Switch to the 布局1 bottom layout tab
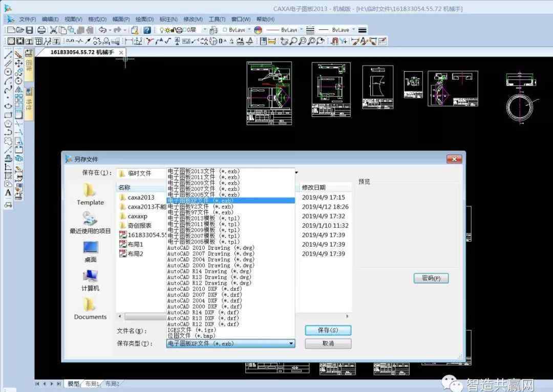Screen dimensions: 553x392 92,383
